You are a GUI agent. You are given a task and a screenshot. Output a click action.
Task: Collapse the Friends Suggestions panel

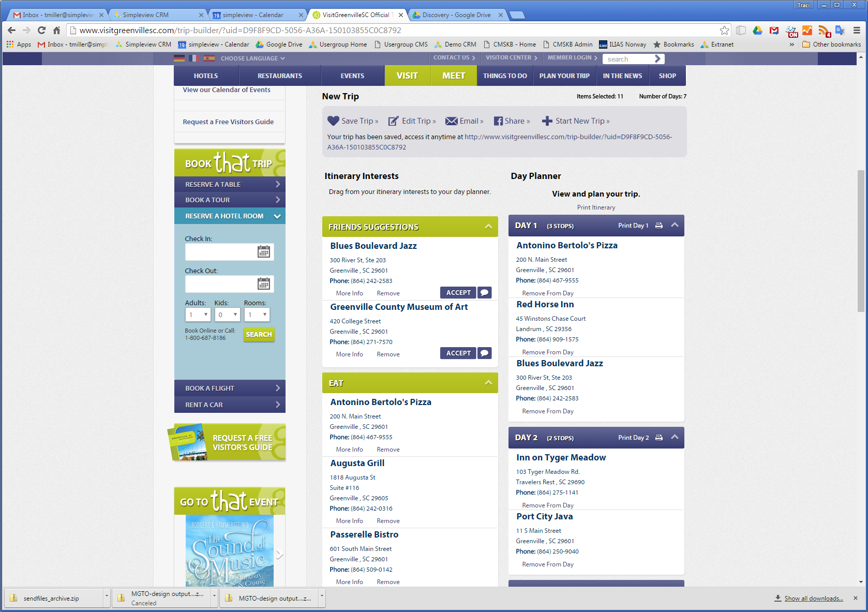click(488, 227)
